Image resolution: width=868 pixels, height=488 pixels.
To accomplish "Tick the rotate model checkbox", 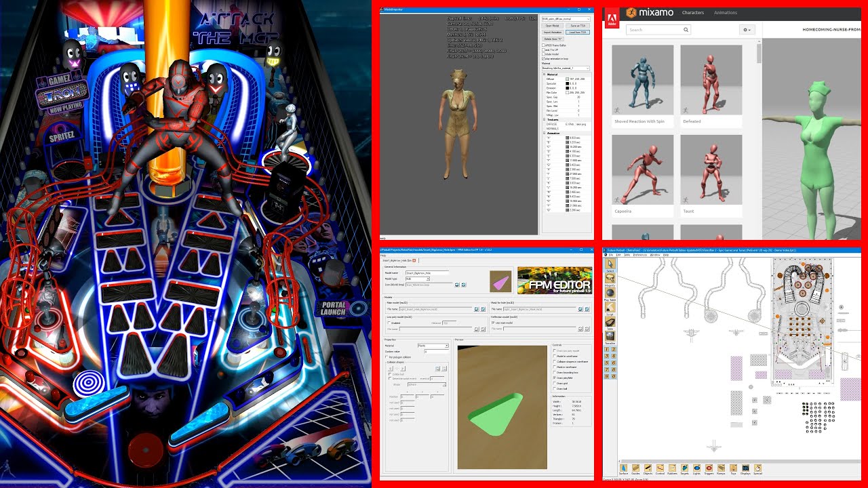I will click(544, 54).
